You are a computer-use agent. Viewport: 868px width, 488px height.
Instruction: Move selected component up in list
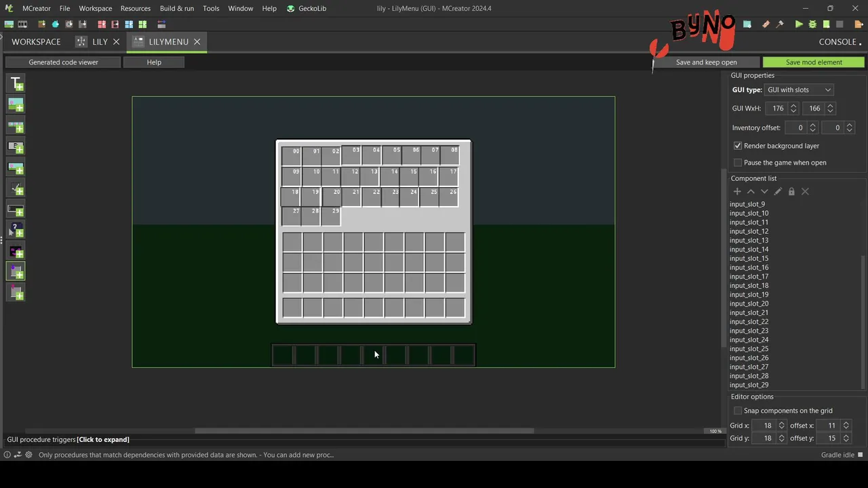751,192
